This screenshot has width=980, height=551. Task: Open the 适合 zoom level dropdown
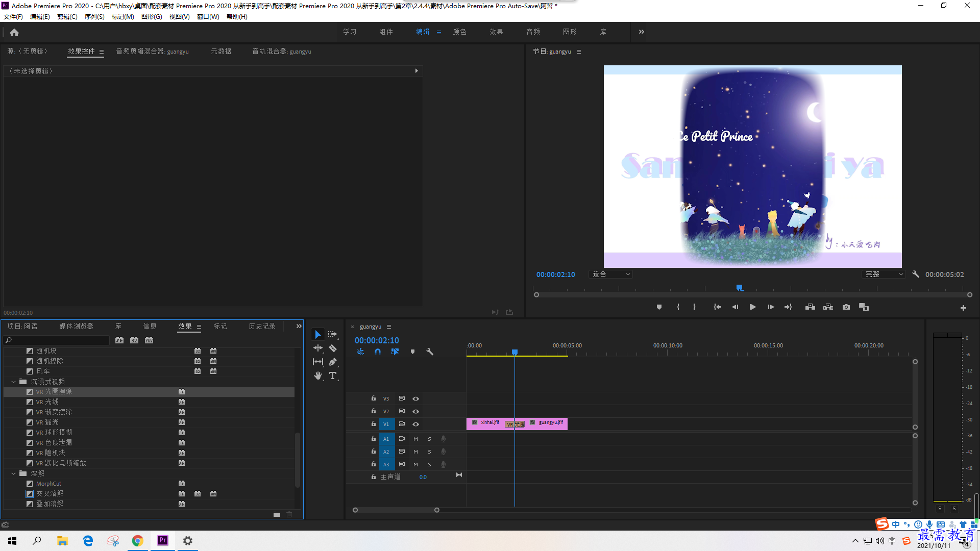(611, 274)
